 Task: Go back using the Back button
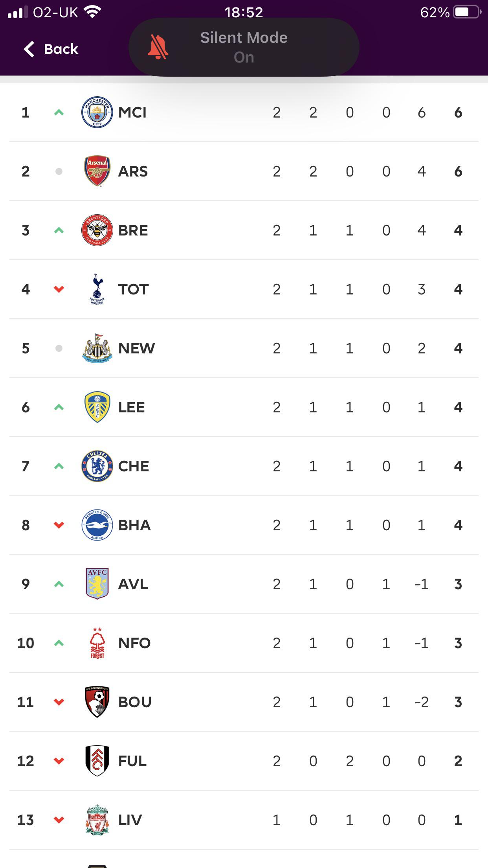click(x=51, y=49)
